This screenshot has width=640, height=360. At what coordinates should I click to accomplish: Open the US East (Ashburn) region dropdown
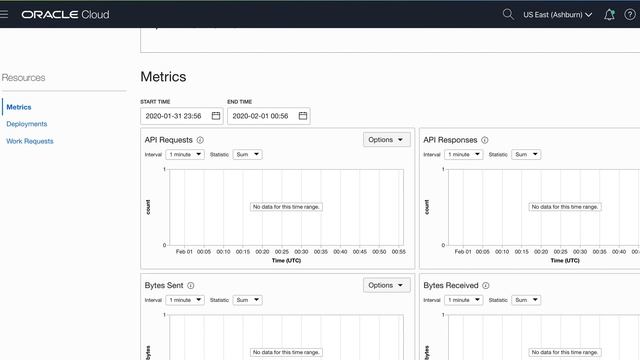point(558,15)
